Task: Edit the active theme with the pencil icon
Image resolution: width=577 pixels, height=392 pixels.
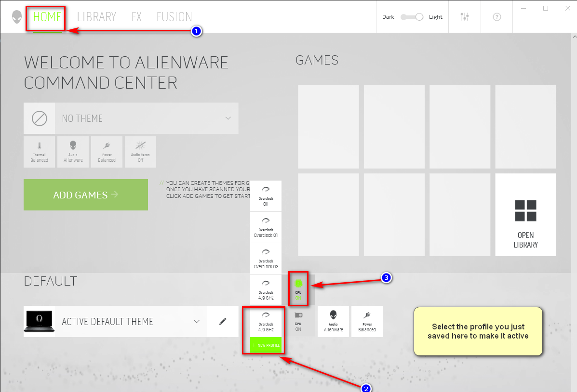Action: tap(223, 321)
